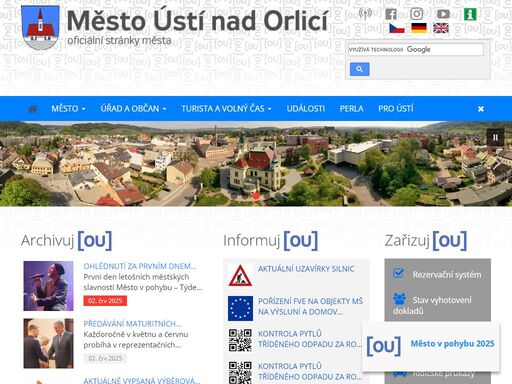
Task: Open the Instagram icon
Action: coord(417,14)
